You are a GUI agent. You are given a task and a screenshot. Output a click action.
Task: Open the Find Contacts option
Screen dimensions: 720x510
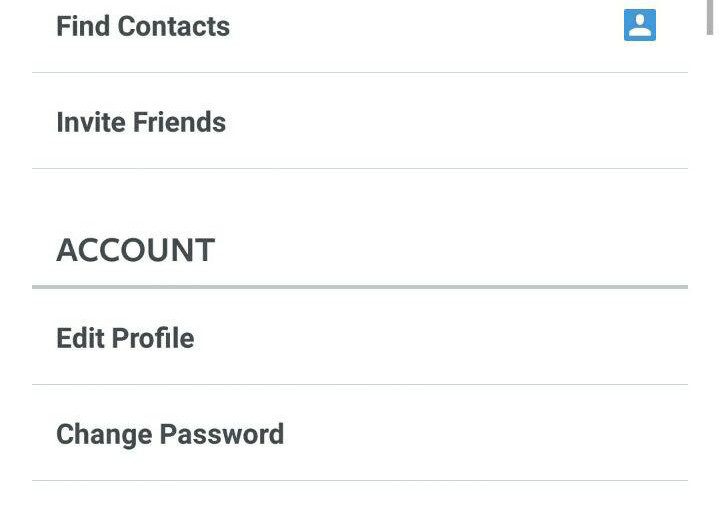300,26
